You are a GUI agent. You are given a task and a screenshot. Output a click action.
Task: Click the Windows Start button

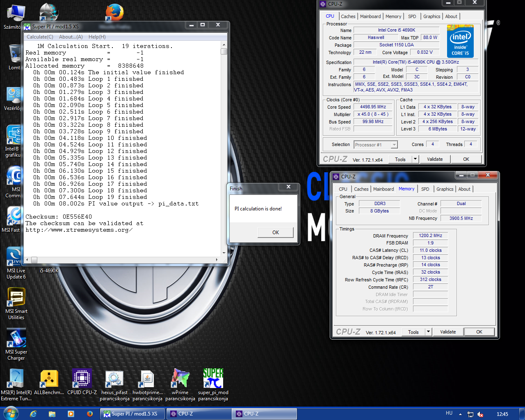click(11, 413)
